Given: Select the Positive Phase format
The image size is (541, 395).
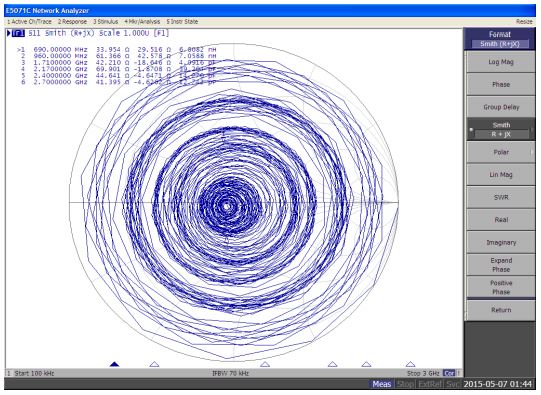Looking at the screenshot, I should pyautogui.click(x=501, y=287).
